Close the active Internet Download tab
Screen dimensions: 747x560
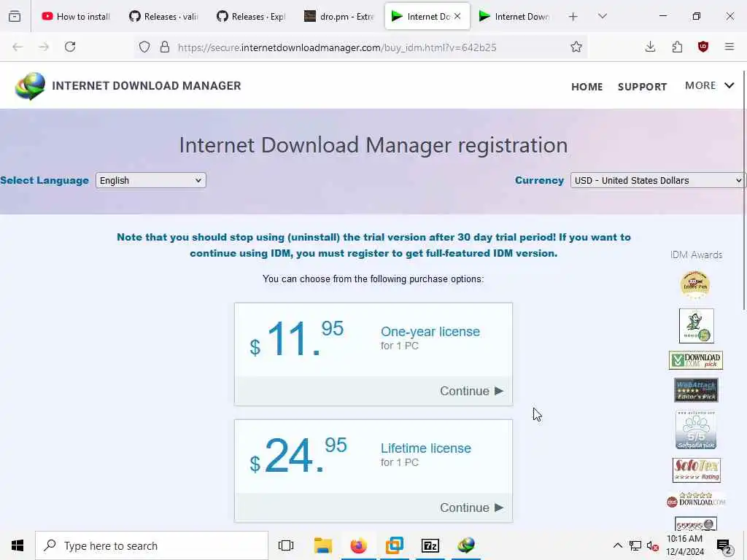click(x=457, y=16)
